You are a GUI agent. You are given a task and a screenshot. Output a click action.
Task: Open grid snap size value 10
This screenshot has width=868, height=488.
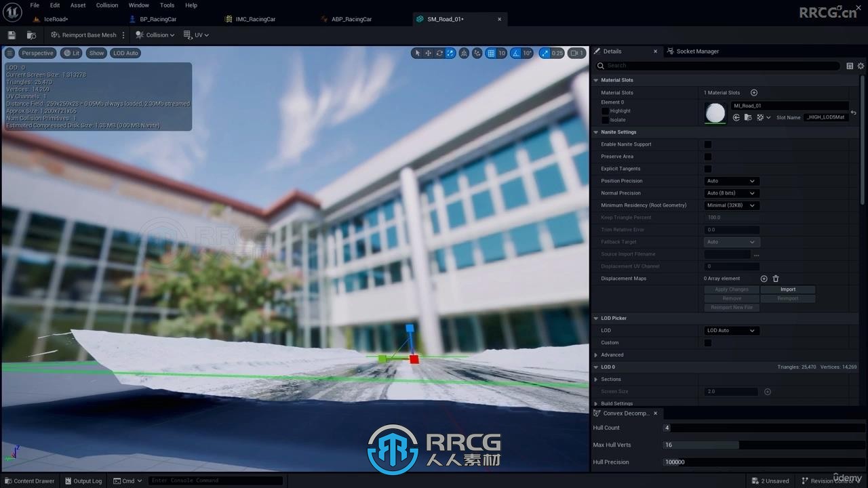tap(502, 53)
